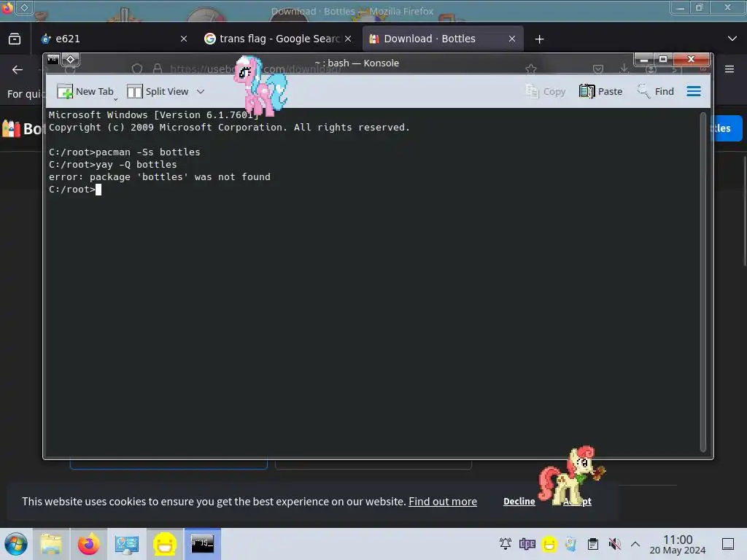The width and height of the screenshot is (747, 560).
Task: Click the purple tray icon
Action: [527, 544]
